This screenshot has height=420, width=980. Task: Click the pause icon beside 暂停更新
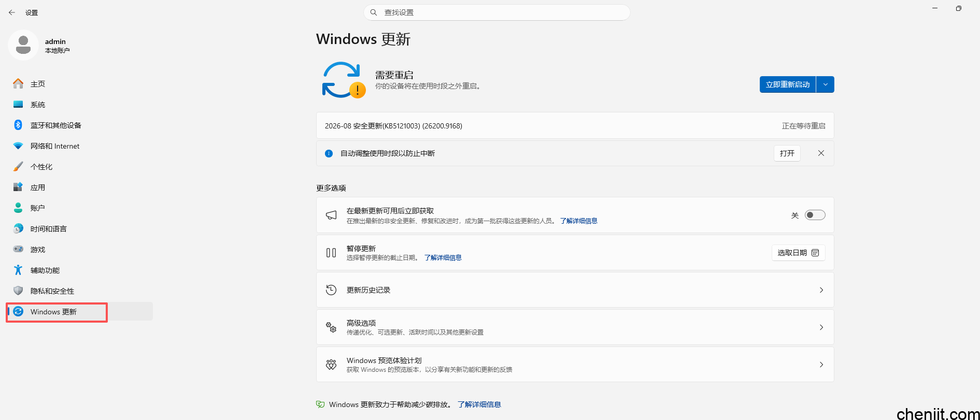(x=331, y=253)
